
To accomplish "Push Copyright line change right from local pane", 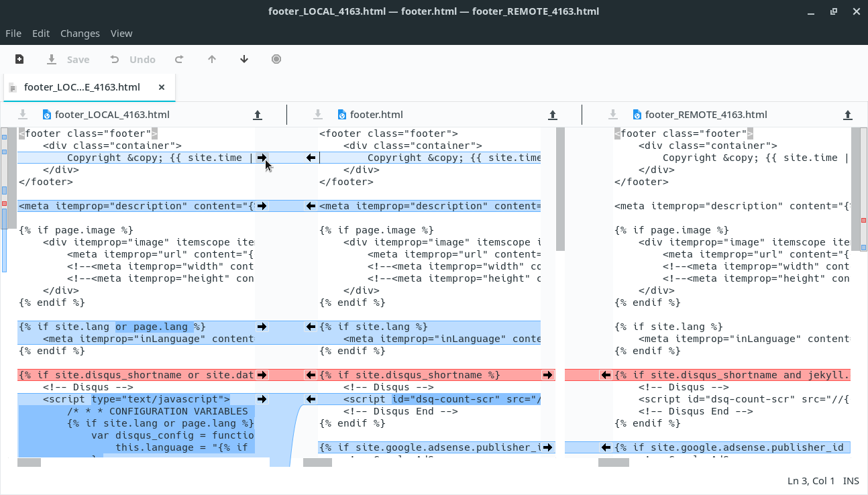I will click(x=262, y=158).
